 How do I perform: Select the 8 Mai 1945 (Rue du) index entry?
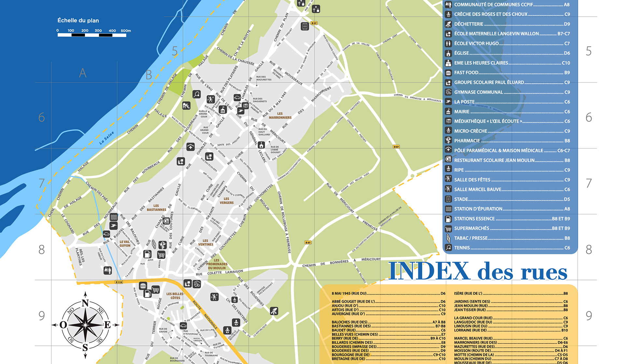pos(349,293)
